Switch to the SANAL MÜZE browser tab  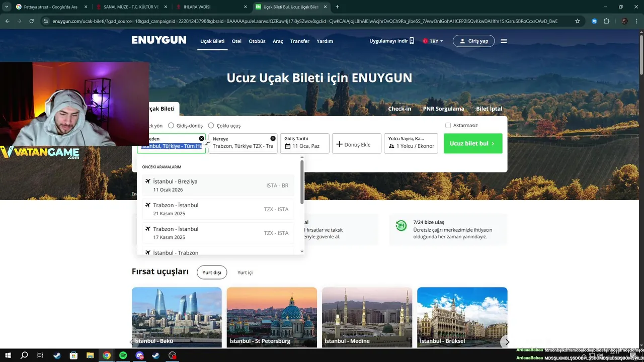pyautogui.click(x=131, y=7)
